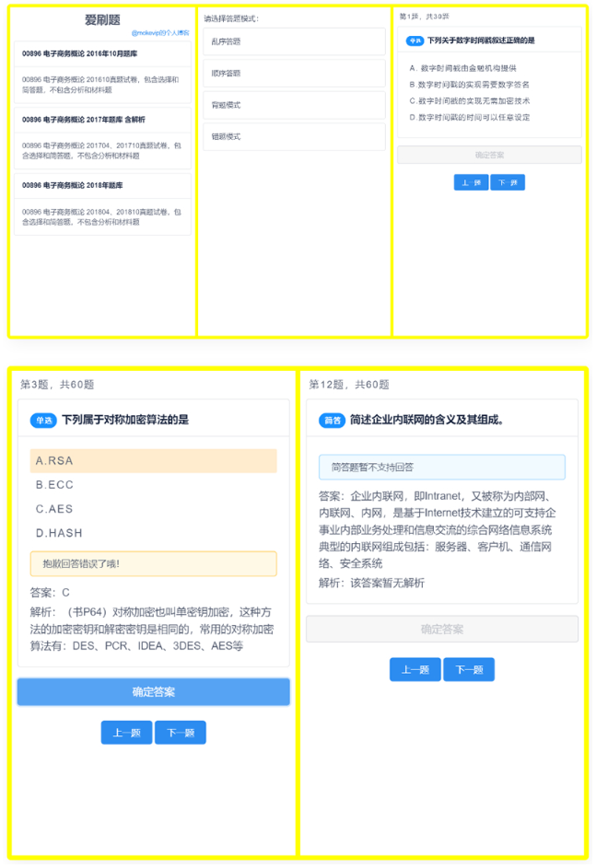
Task: Click the 单选 badge on question 3
Action: [43, 420]
